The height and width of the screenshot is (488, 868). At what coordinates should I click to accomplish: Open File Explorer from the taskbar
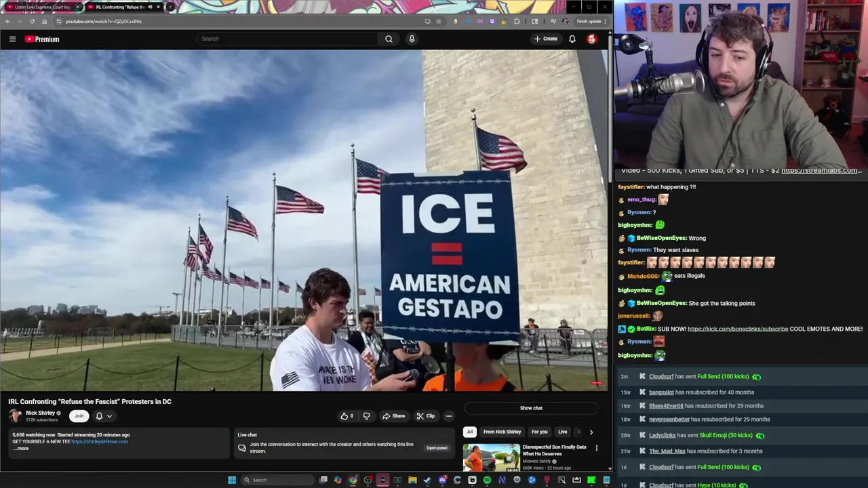pyautogui.click(x=412, y=480)
